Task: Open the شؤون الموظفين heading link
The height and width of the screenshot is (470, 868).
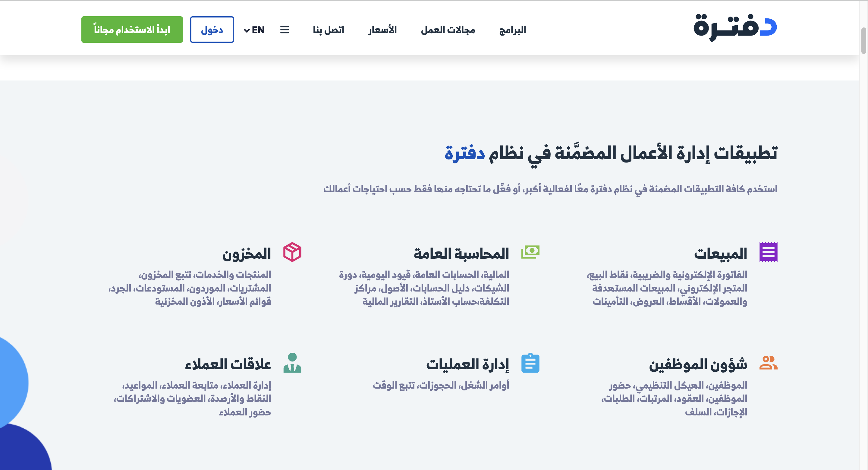Action: click(x=698, y=364)
